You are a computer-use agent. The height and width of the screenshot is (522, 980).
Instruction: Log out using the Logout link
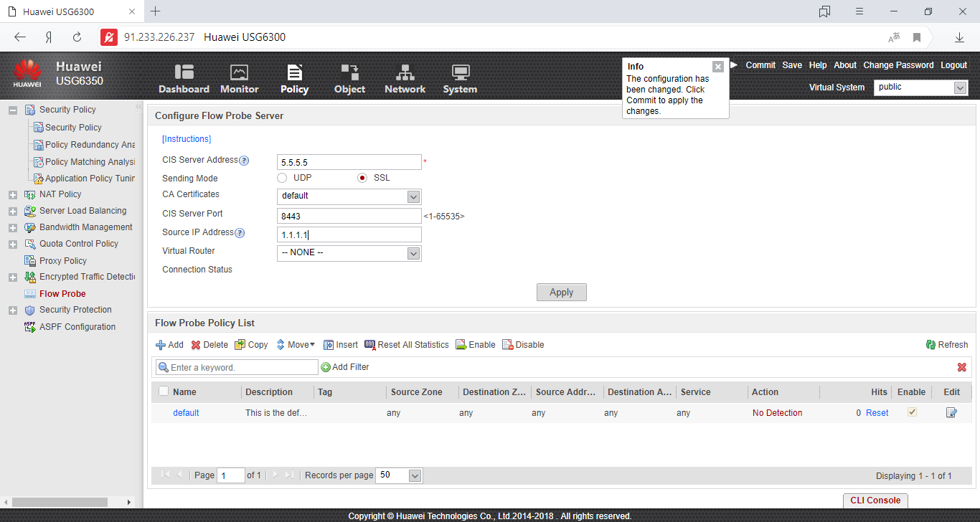tap(953, 65)
